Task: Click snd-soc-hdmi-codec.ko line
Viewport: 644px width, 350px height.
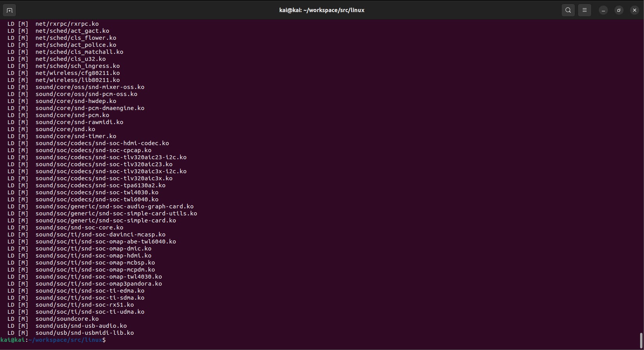Action: click(x=88, y=143)
